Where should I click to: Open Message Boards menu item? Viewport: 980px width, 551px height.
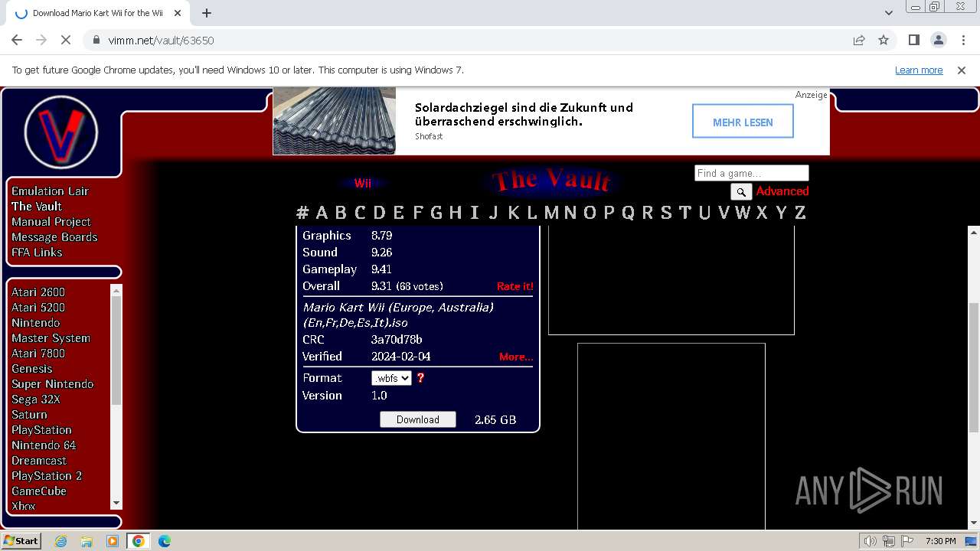54,237
